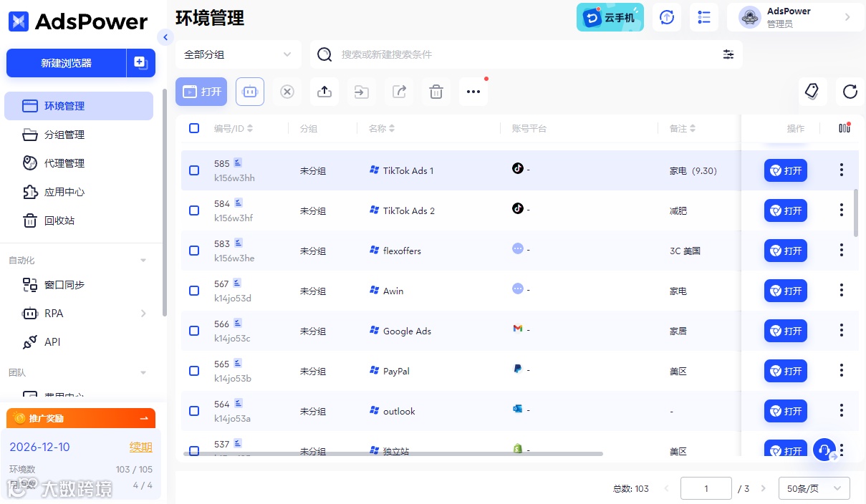Click the sync update icon in header
The image size is (866, 504).
tap(667, 17)
